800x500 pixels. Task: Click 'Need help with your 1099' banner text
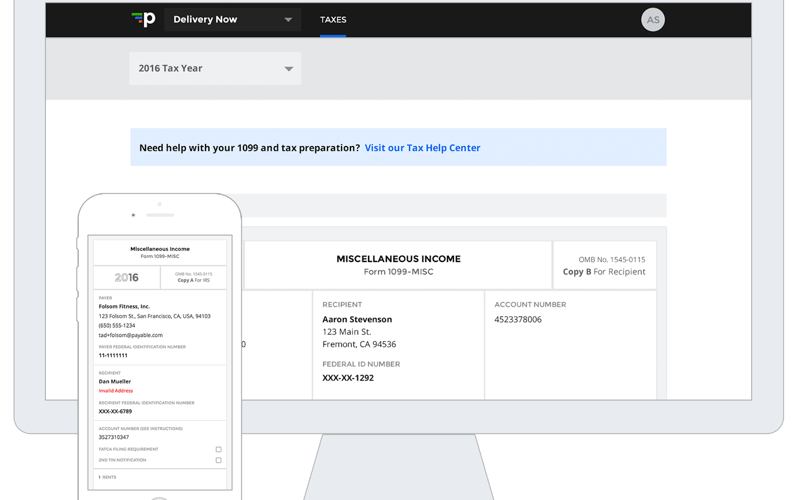(249, 147)
